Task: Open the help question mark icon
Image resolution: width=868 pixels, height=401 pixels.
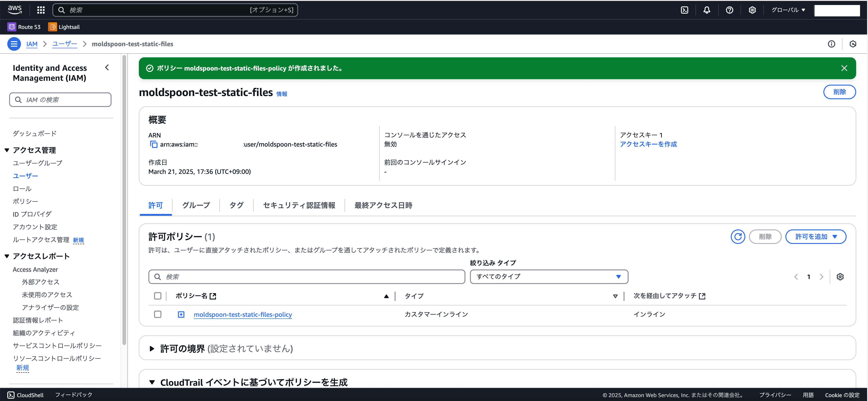Action: tap(729, 10)
